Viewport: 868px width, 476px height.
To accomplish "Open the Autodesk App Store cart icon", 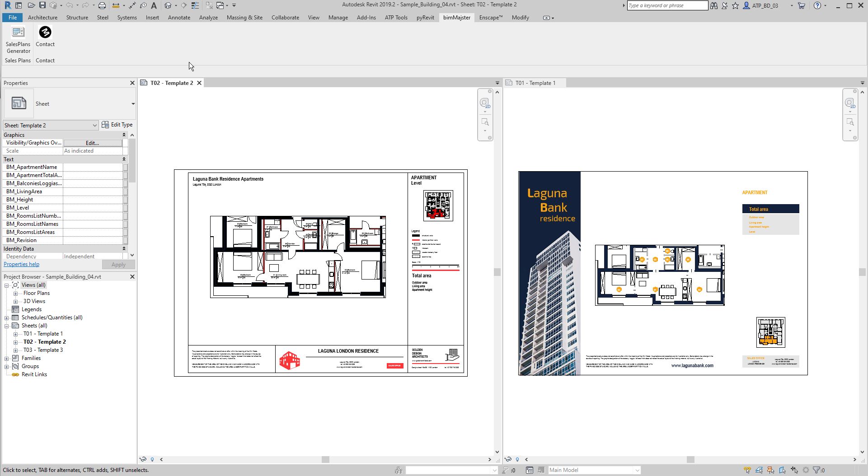I will (x=801, y=5).
